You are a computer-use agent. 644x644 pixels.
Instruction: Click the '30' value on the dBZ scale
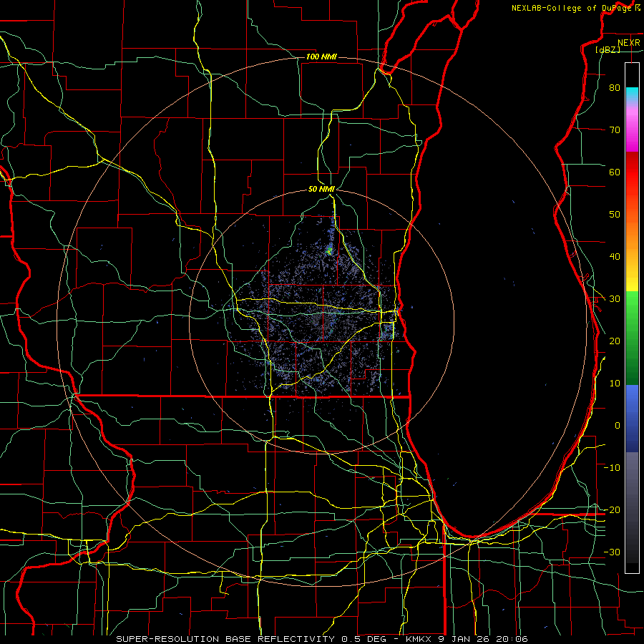click(615, 299)
